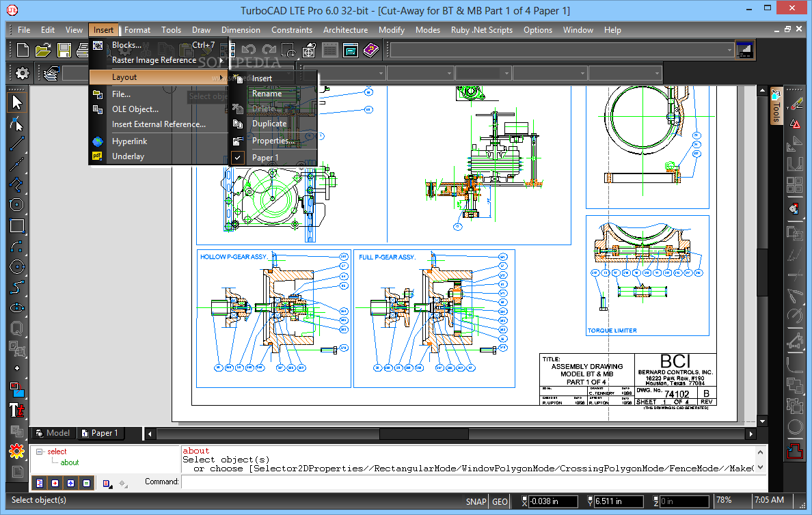The height and width of the screenshot is (515, 812).
Task: Click the New document icon
Action: click(23, 50)
